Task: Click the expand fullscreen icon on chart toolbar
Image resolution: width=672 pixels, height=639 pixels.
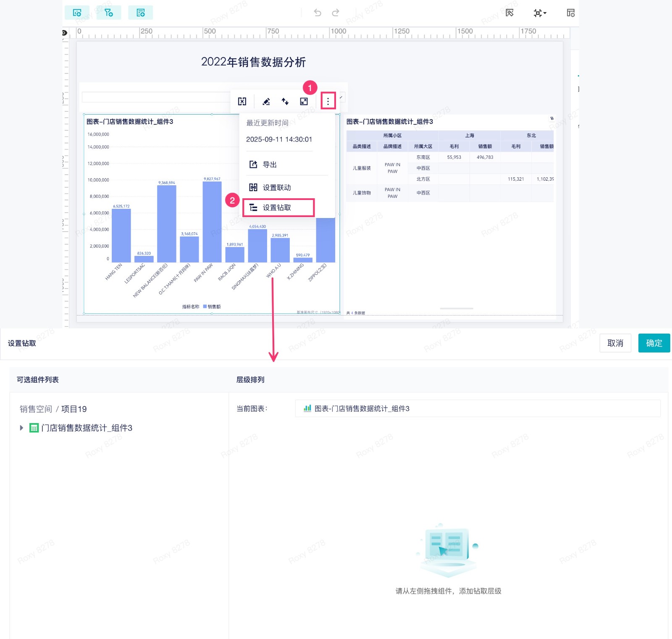Action: click(304, 101)
